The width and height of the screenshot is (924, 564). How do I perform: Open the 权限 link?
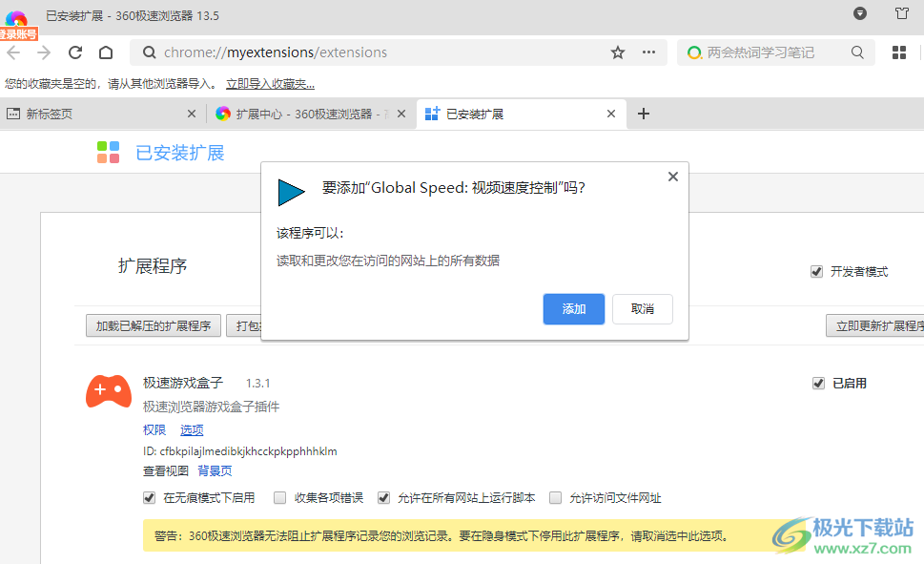pyautogui.click(x=154, y=430)
